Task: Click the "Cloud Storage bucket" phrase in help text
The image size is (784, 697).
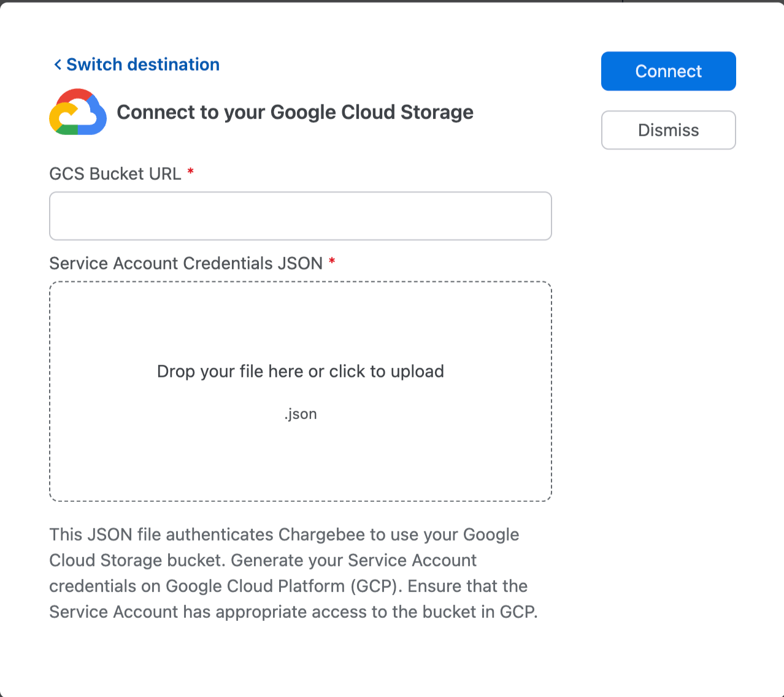Action: 135,560
